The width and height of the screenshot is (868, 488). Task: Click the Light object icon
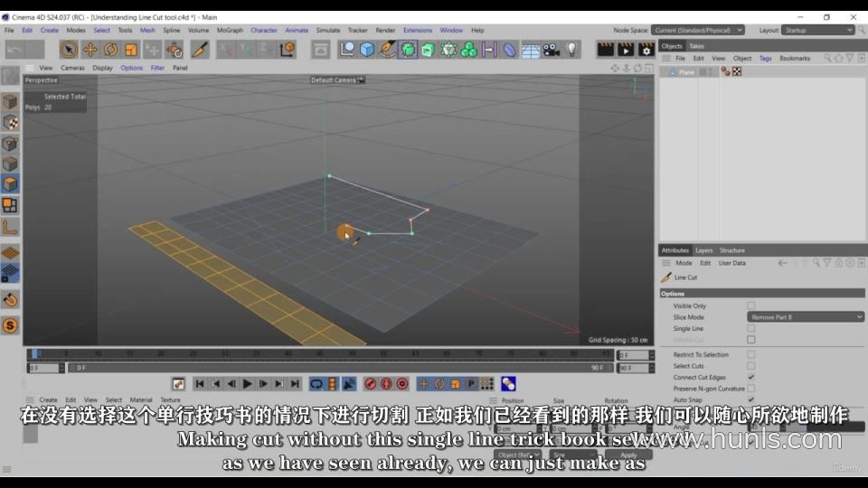point(571,50)
